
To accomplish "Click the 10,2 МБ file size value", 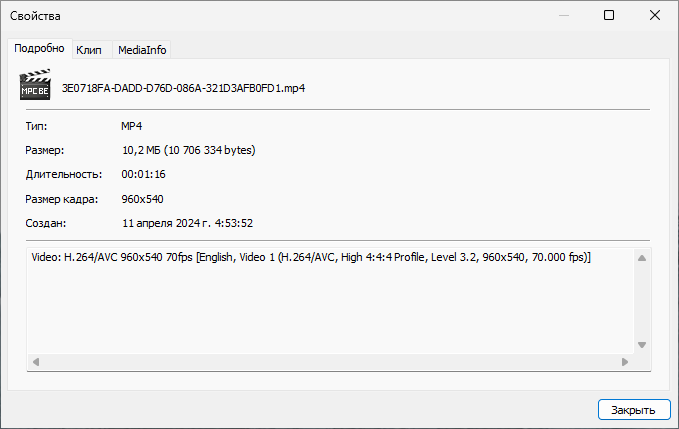I will (x=188, y=150).
